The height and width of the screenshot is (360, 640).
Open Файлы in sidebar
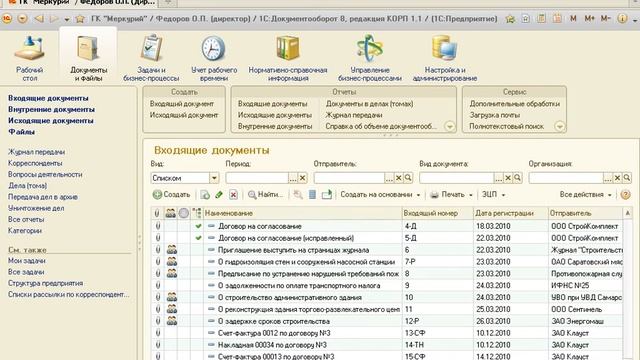[21, 132]
